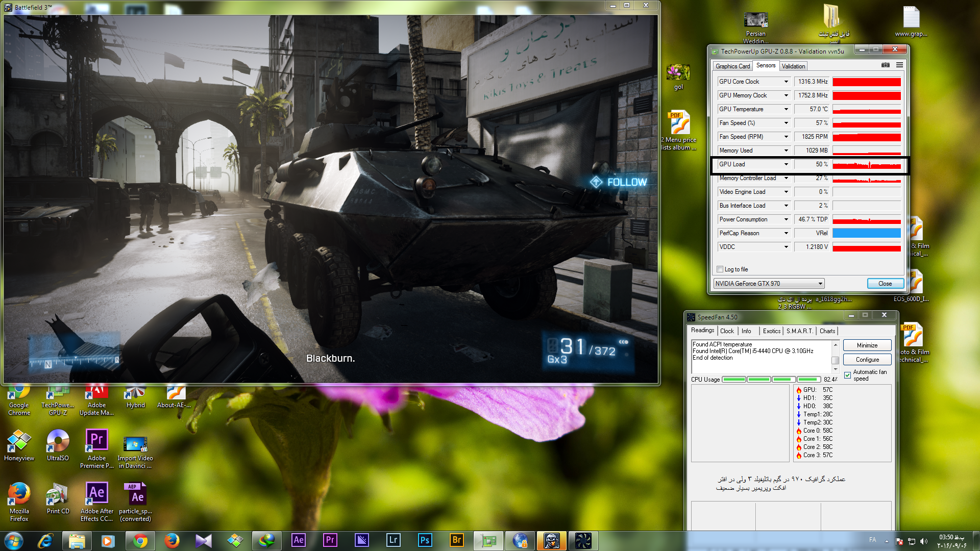
Task: Click the SpeedFan CPU Usage bar
Action: pyautogui.click(x=771, y=380)
